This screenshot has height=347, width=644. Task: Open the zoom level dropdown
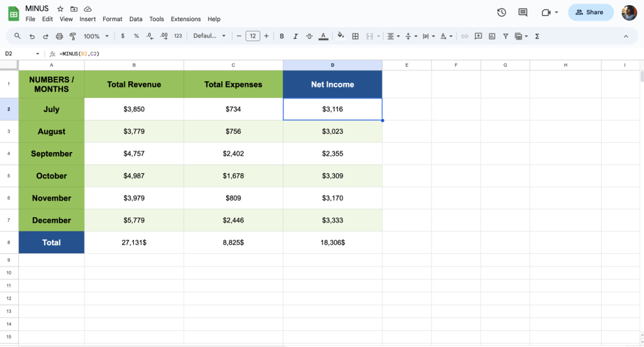pyautogui.click(x=96, y=37)
